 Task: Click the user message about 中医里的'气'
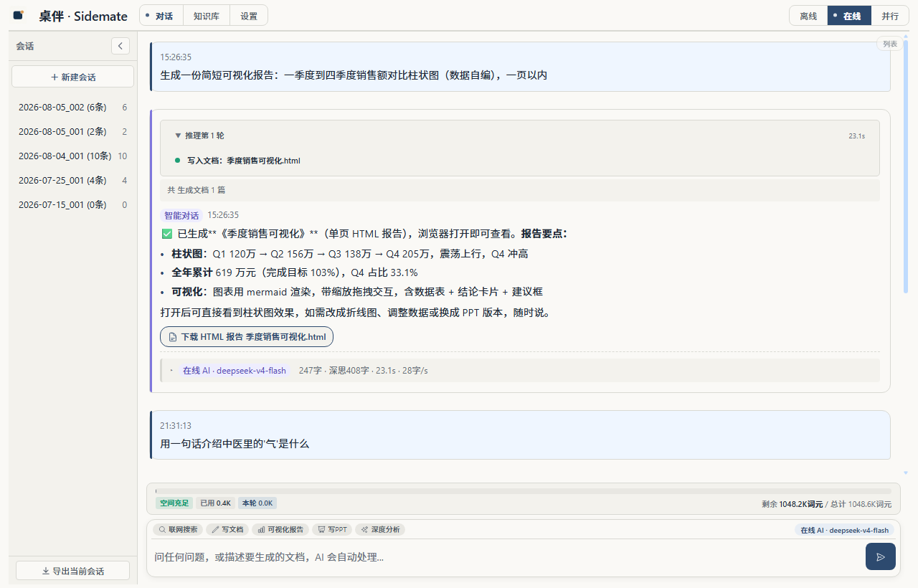click(x=520, y=435)
